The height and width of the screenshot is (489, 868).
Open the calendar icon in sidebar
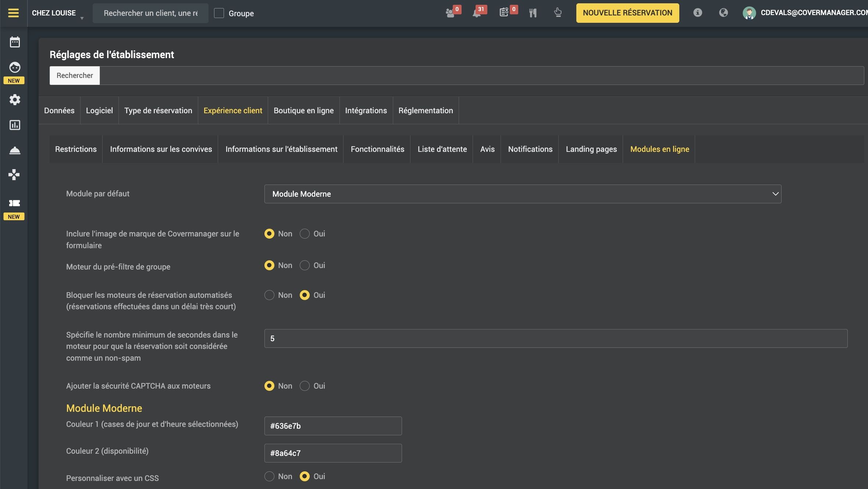point(15,42)
